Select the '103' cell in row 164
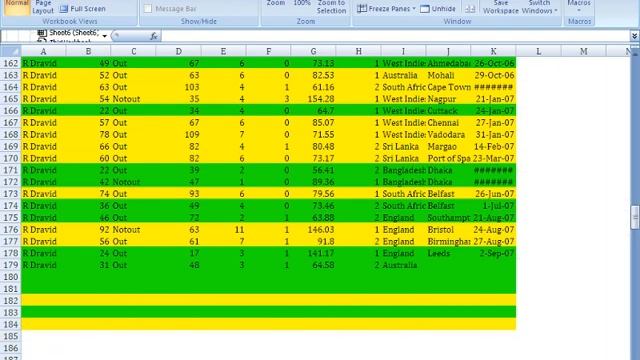This screenshot has width=640, height=360. click(178, 87)
